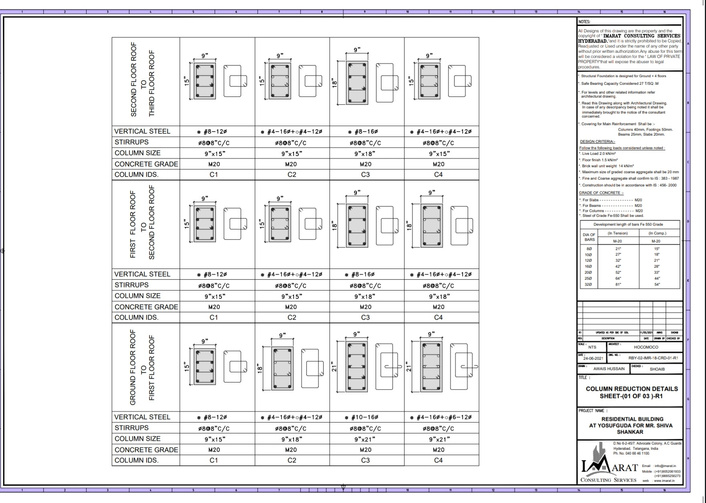The image size is (706, 503).
Task: Click the 'GROUND FLOOR ROOF TO FIRST FLOOR ROOF' heading
Action: 143,367
